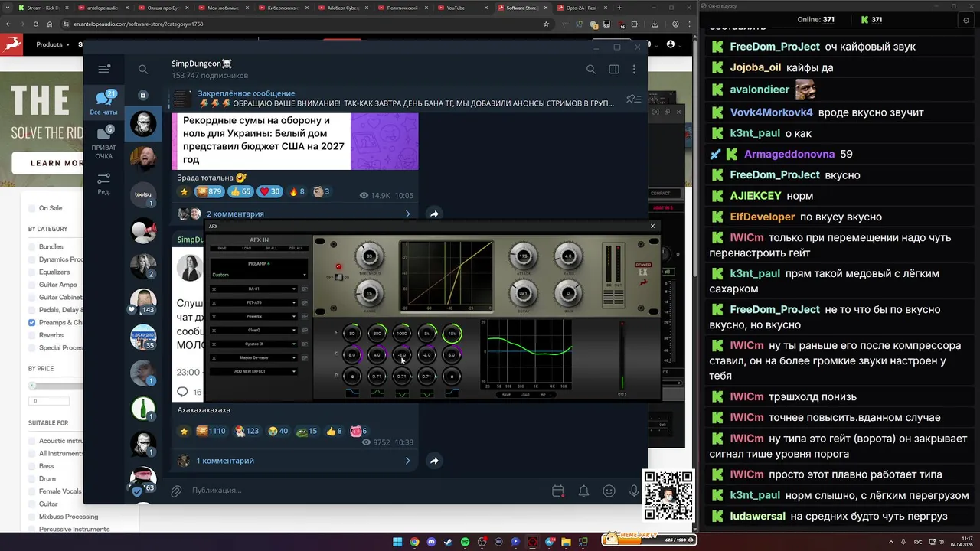The image size is (980, 551).
Task: Open Telegram hamburger main menu
Action: 104,69
